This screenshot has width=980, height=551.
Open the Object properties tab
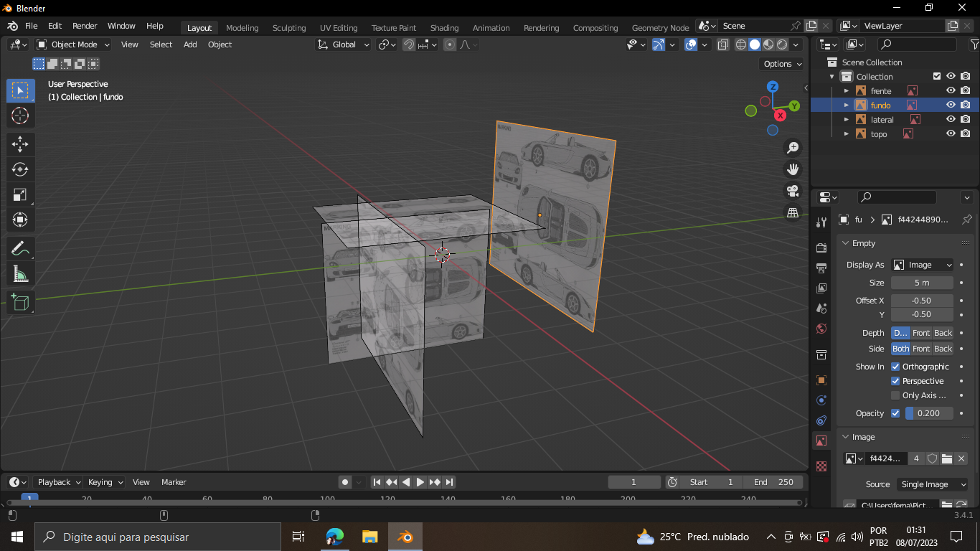[x=821, y=380]
